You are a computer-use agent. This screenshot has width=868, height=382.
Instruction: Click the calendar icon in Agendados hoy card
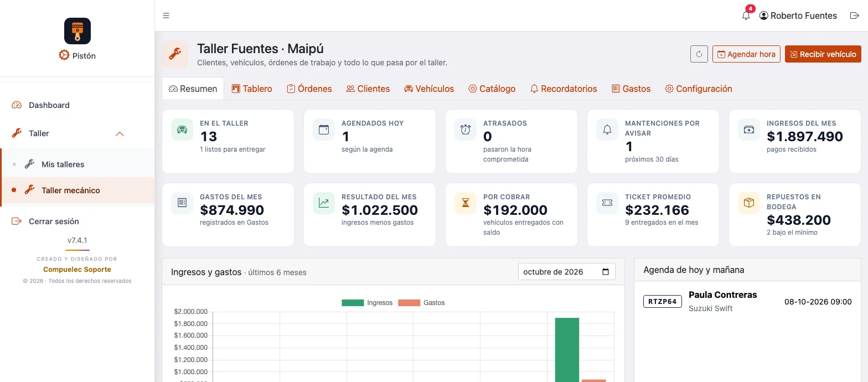coord(324,130)
